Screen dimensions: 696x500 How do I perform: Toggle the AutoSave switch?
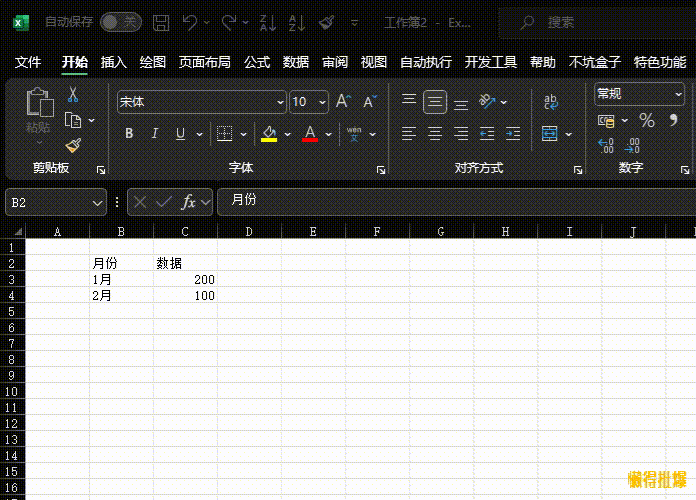120,21
